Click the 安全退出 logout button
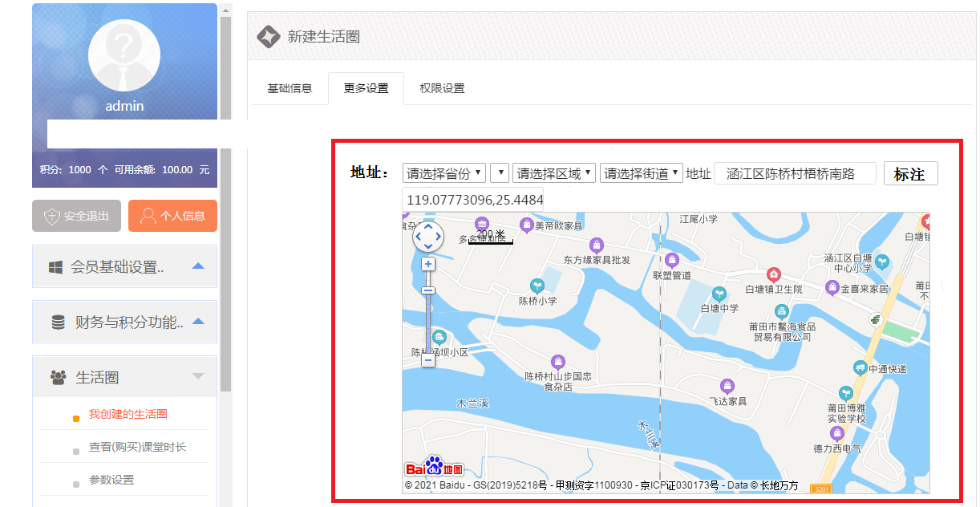Screen dimensions: 980x507 click(76, 216)
